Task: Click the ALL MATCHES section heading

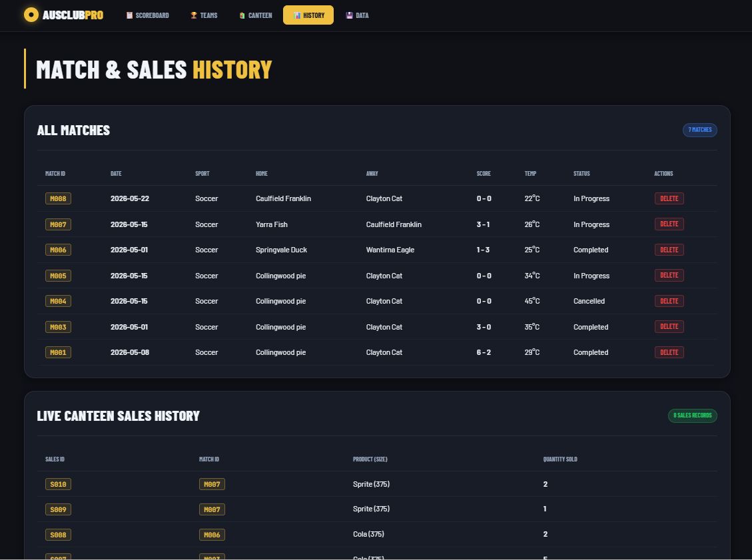Action: click(x=73, y=131)
